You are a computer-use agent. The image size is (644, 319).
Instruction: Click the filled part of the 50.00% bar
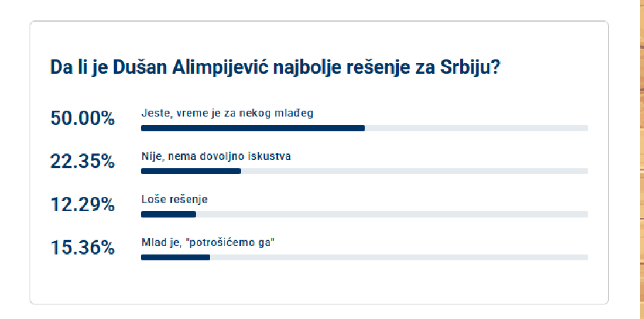click(252, 128)
